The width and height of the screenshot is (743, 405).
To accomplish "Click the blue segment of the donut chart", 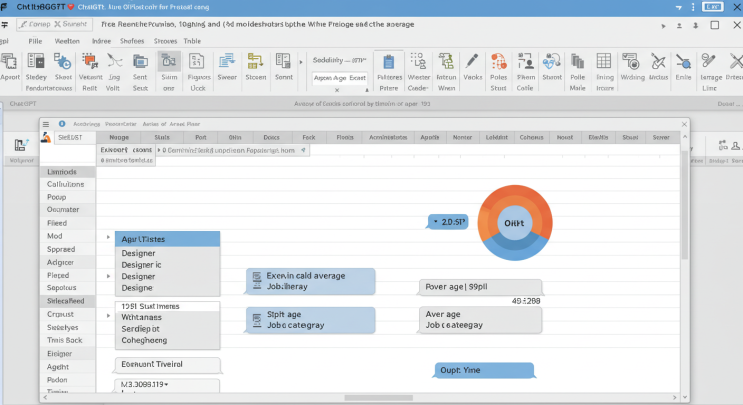I will [x=515, y=249].
